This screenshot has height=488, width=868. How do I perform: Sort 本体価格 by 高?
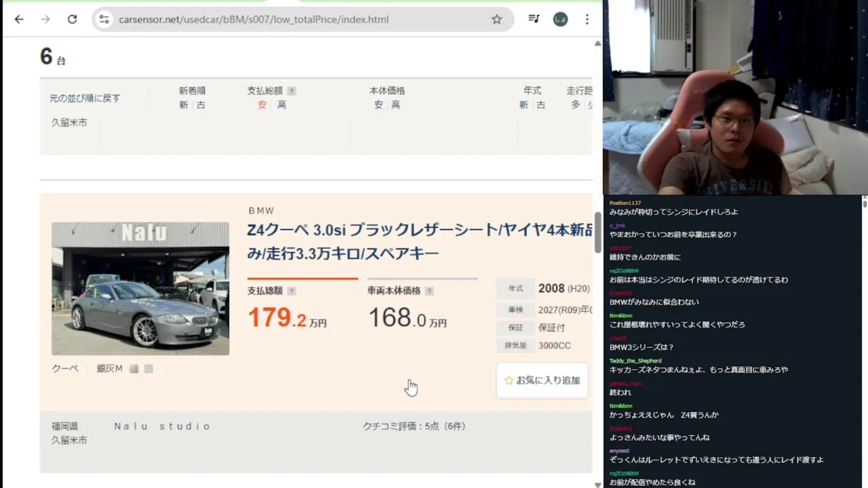[x=395, y=105]
